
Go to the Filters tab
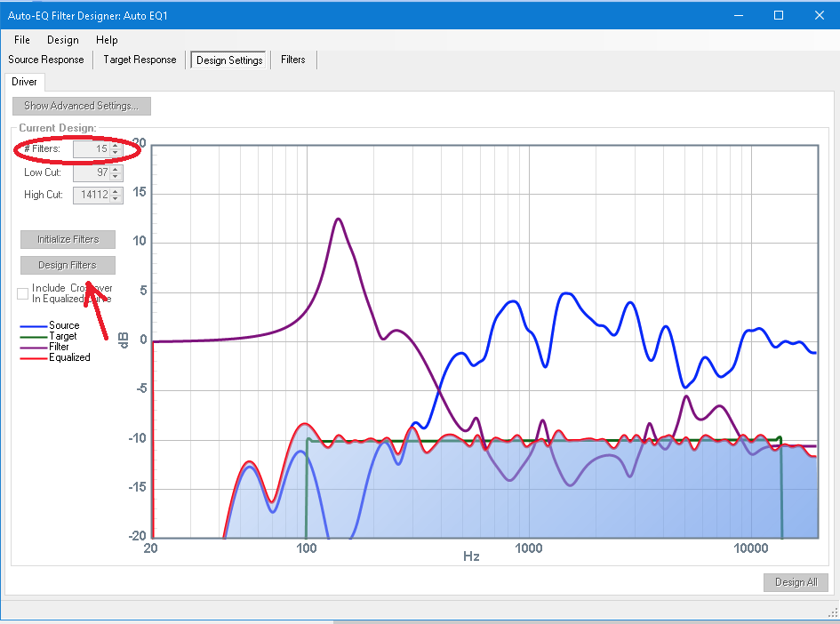(x=292, y=60)
